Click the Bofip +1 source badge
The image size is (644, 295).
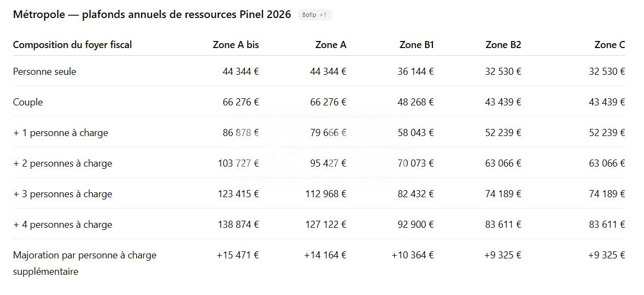tap(314, 15)
